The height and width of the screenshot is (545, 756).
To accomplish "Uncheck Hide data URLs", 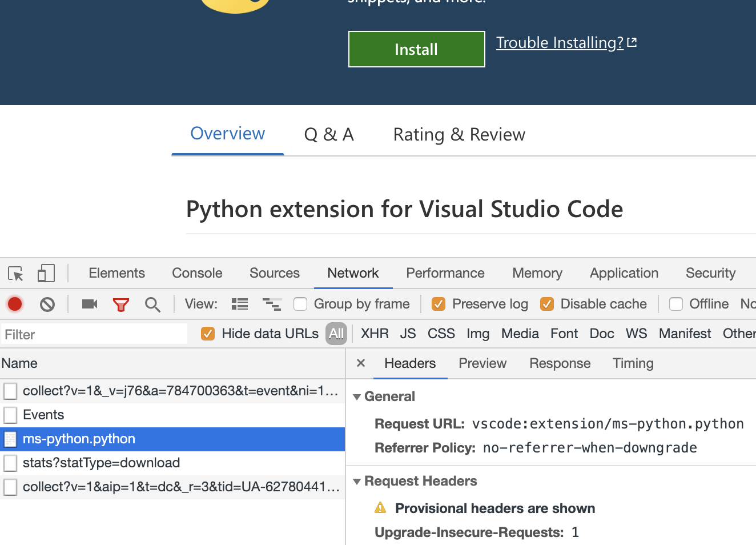I will pyautogui.click(x=207, y=334).
